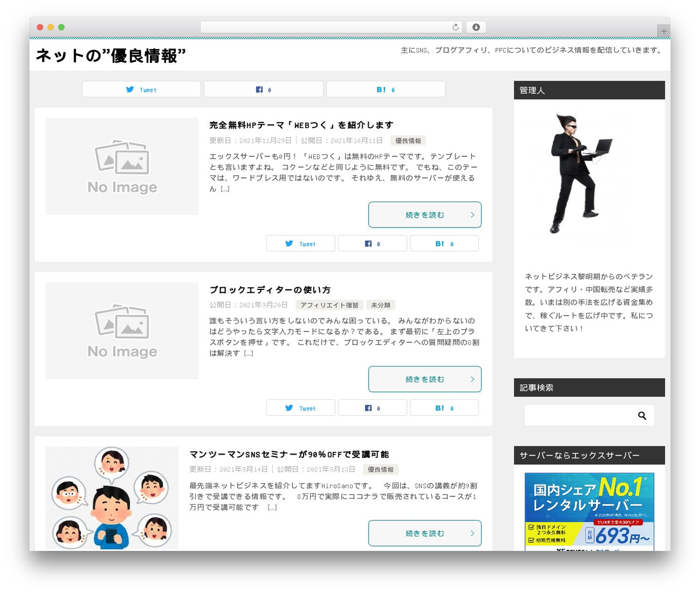Open the article title 完全無料HPテーマ「WEBつく」を紹介します
The height and width of the screenshot is (593, 700).
(x=301, y=125)
